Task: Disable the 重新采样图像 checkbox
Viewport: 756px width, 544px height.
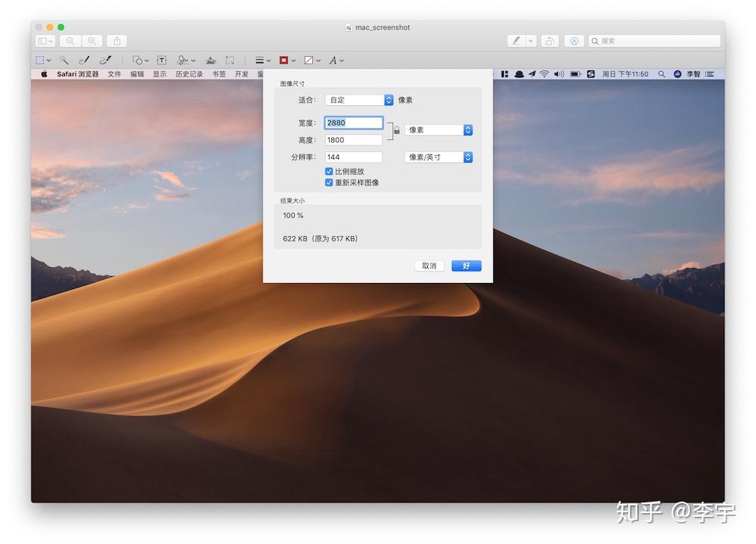Action: (x=329, y=182)
